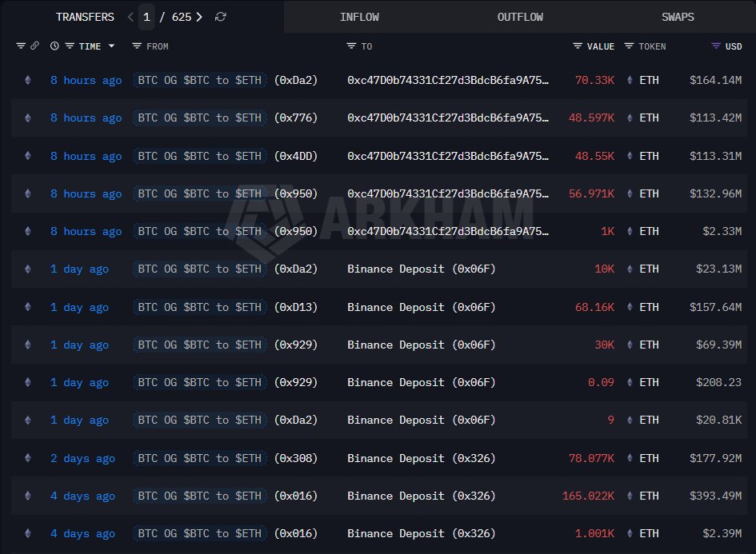The width and height of the screenshot is (756, 554).
Task: Open Binance Deposit (0x326) for 165.022K transfer
Action: pos(421,496)
